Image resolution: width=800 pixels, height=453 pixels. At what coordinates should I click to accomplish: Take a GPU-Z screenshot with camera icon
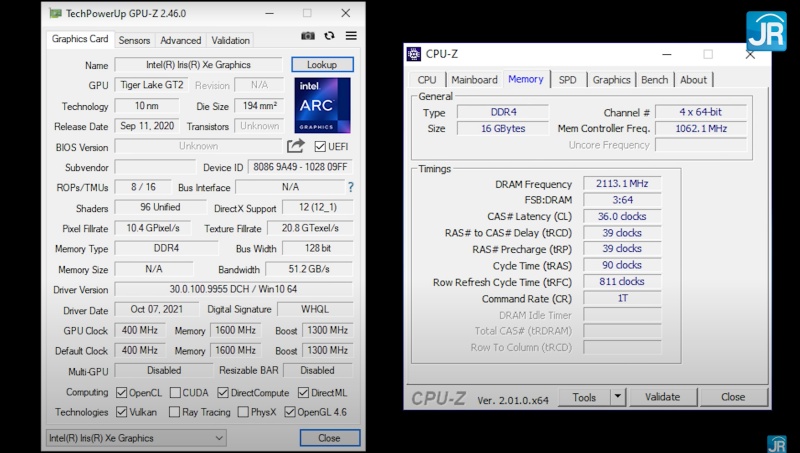click(308, 36)
